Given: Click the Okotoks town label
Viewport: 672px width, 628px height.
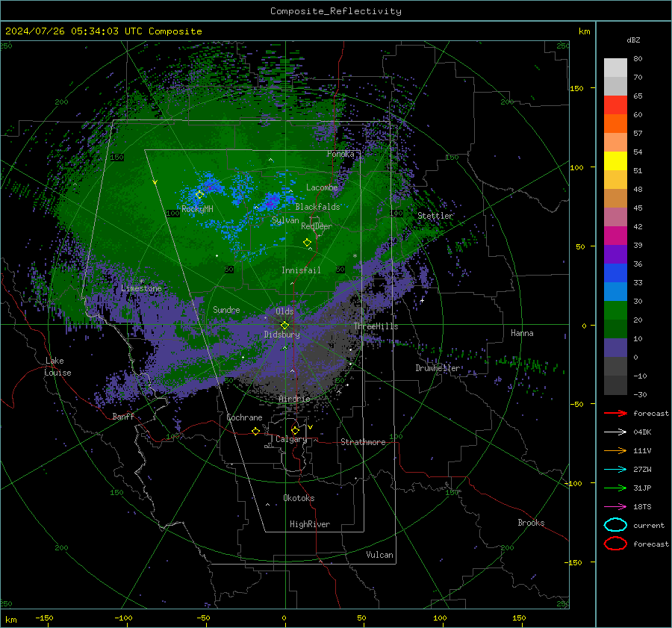Looking at the screenshot, I should pyautogui.click(x=299, y=498).
